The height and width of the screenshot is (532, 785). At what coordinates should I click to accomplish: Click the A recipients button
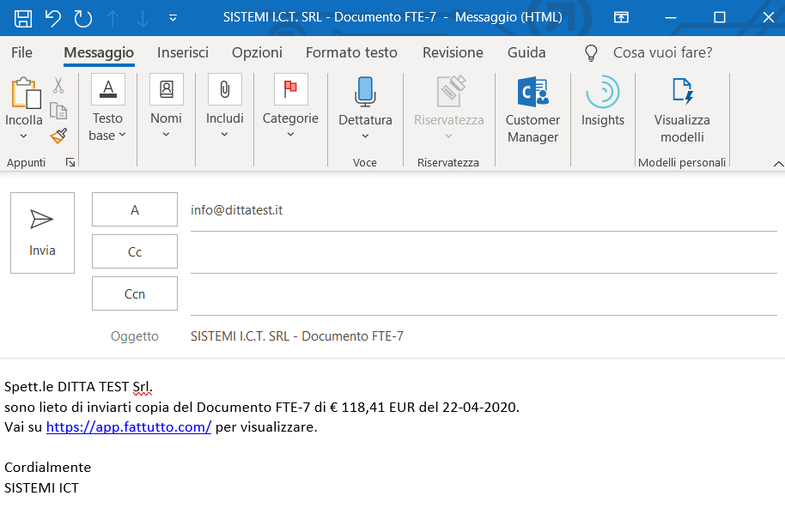click(x=135, y=209)
